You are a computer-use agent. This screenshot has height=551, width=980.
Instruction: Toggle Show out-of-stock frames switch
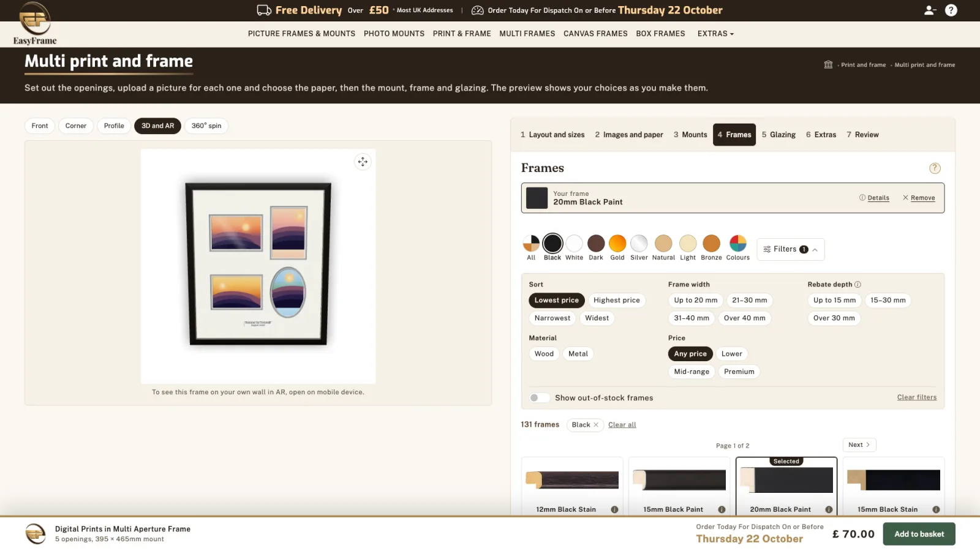[539, 398]
